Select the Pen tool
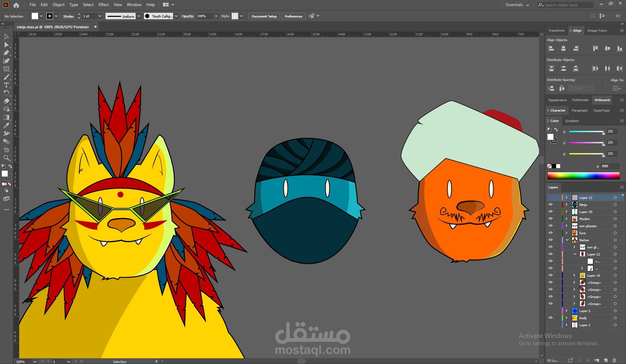This screenshot has height=364, width=626. tap(6, 53)
